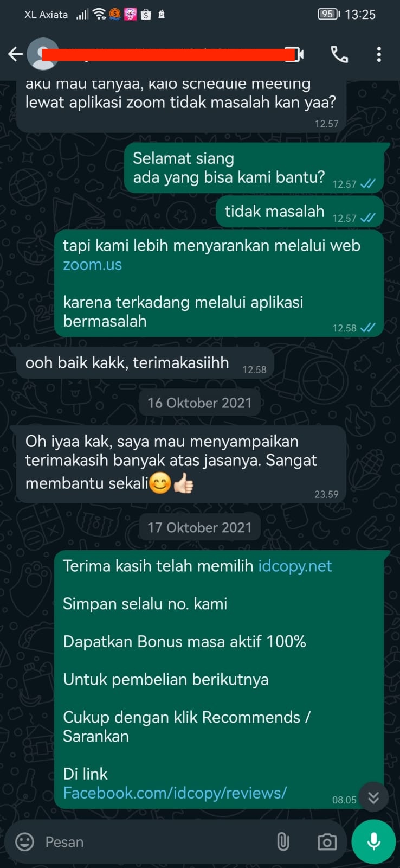400x868 pixels.
Task: Open the emoji picker
Action: [x=24, y=841]
